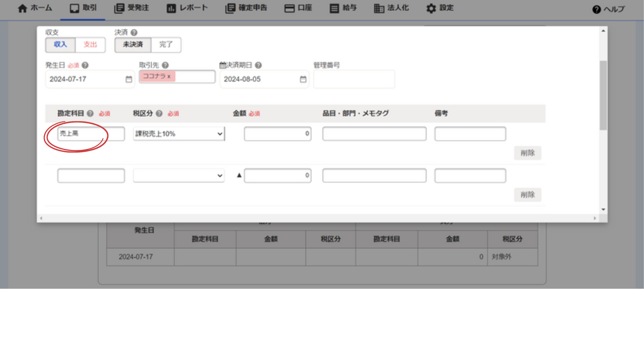
Task: Click the help icon beside 取引先
Action: point(165,65)
